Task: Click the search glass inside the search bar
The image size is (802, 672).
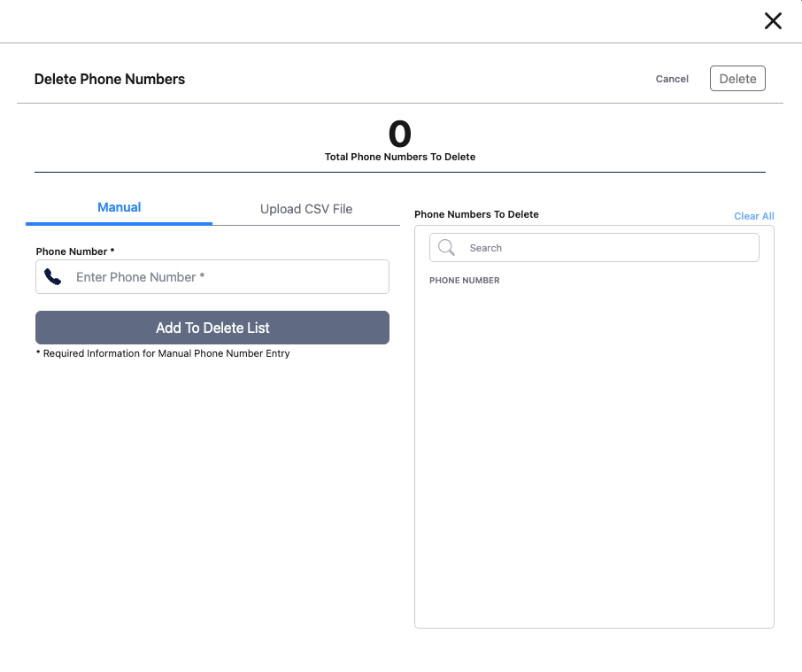Action: pyautogui.click(x=446, y=247)
